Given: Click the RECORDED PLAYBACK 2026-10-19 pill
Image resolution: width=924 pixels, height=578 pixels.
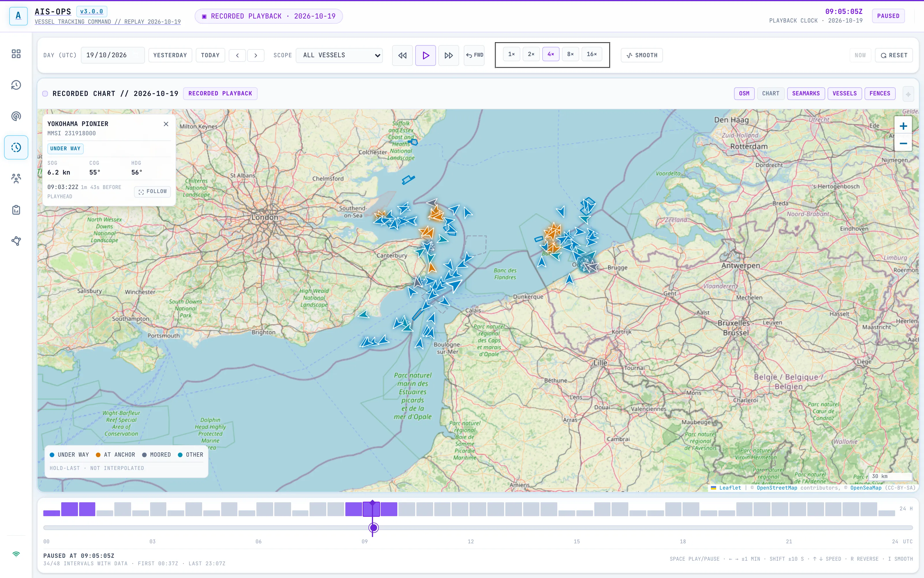Looking at the screenshot, I should [x=269, y=16].
